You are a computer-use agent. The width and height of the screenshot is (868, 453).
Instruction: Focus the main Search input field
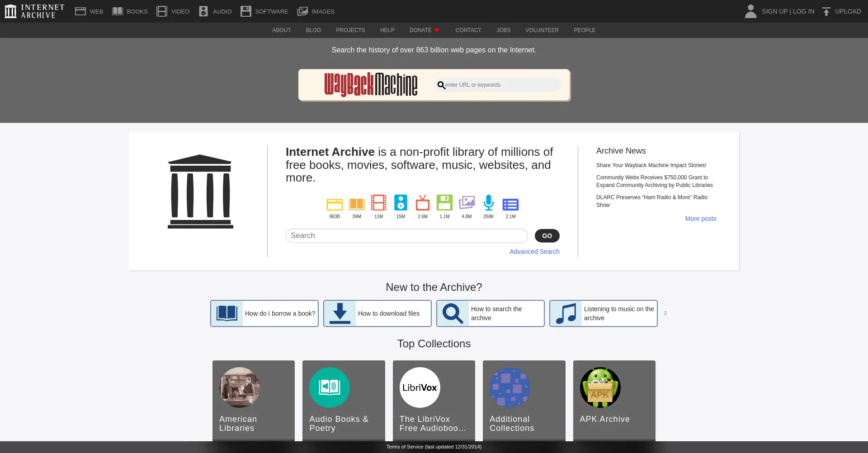point(407,236)
